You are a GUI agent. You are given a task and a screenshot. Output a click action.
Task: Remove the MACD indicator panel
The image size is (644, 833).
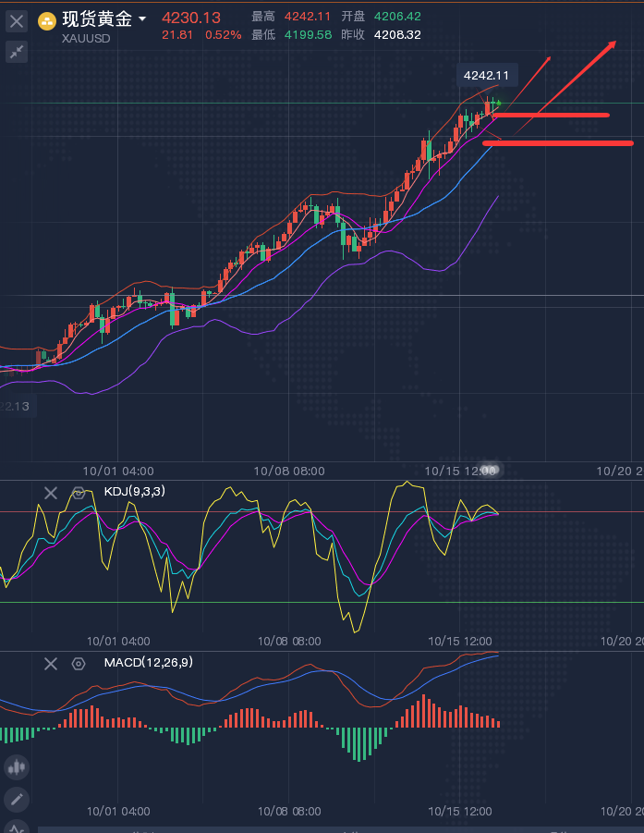51,663
